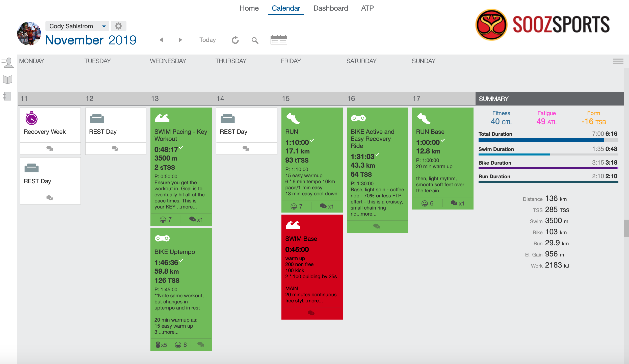The image size is (629, 364).
Task: Click the Total Duration progress bar
Action: 548,140
